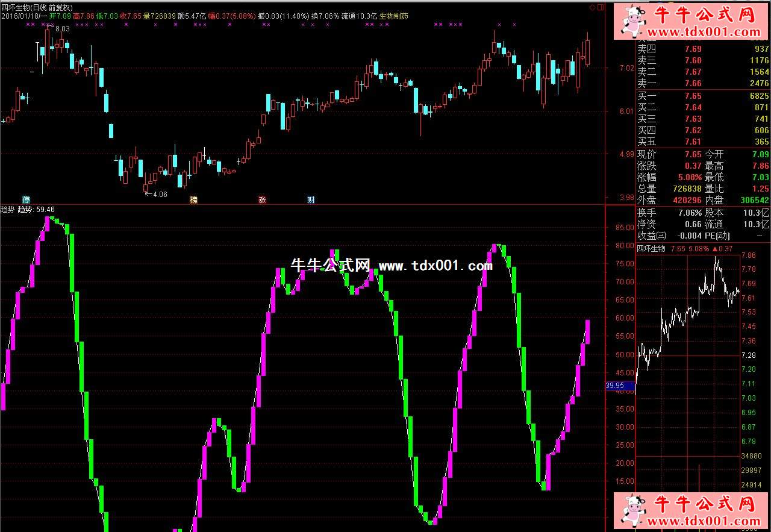Click the red diamond icon atop chart
The height and width of the screenshot is (532, 771).
[592, 7]
